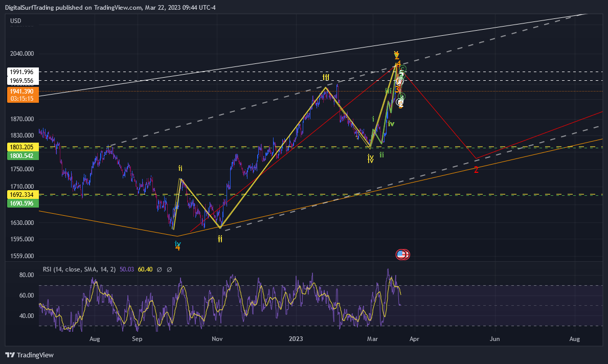Click the 1830.000 price axis value
Image resolution: width=608 pixels, height=364 pixels.
[21, 135]
